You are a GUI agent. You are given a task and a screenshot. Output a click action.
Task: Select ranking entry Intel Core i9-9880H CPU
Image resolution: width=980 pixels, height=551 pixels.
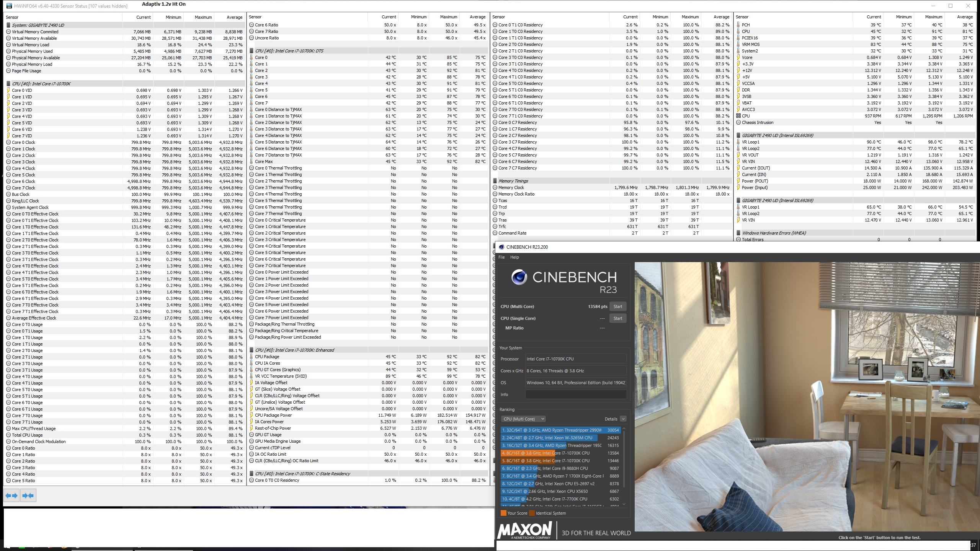[x=561, y=468]
